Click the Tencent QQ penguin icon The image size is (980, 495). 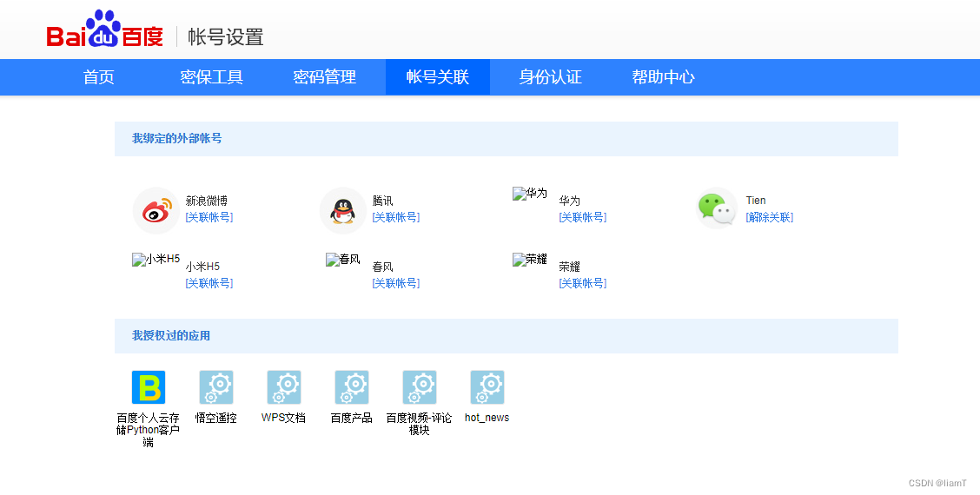coord(342,211)
